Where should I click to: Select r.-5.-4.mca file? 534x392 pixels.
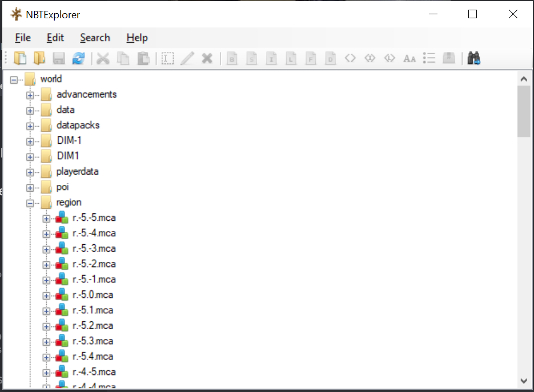[94, 233]
